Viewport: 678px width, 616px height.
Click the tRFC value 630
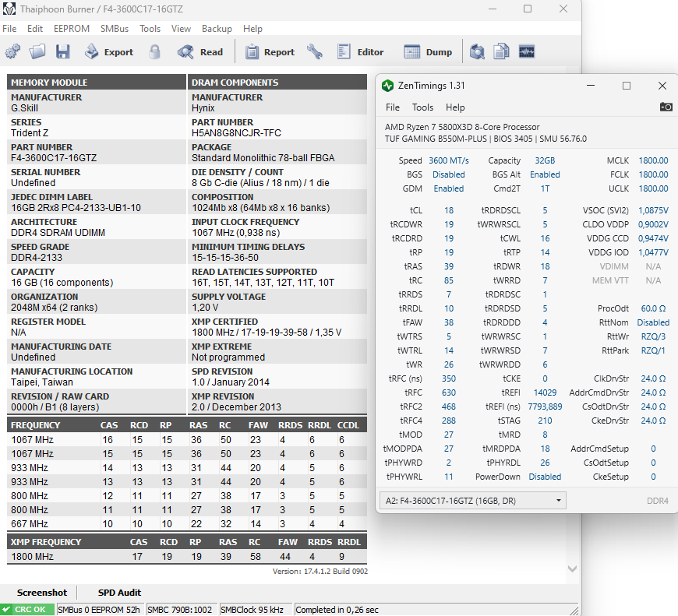pos(448,392)
